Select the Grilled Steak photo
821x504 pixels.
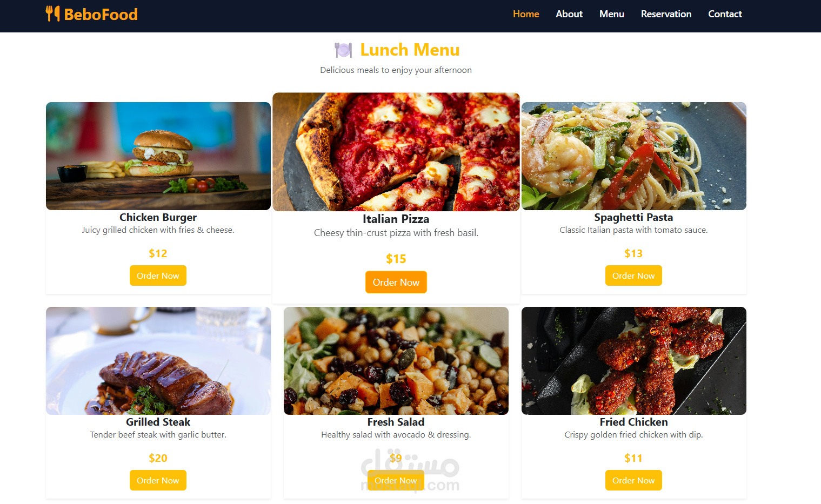158,361
